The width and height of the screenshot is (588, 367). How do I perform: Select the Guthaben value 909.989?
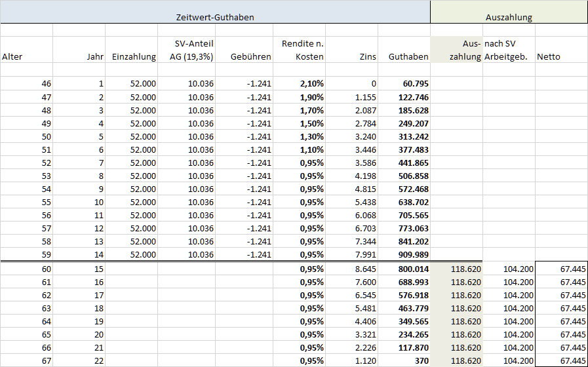coord(404,254)
